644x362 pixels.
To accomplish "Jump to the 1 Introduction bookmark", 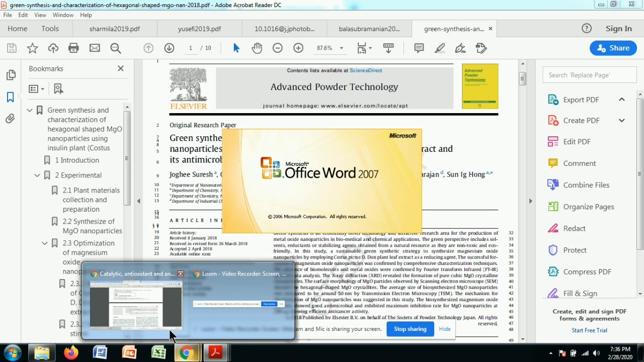I will point(77,160).
